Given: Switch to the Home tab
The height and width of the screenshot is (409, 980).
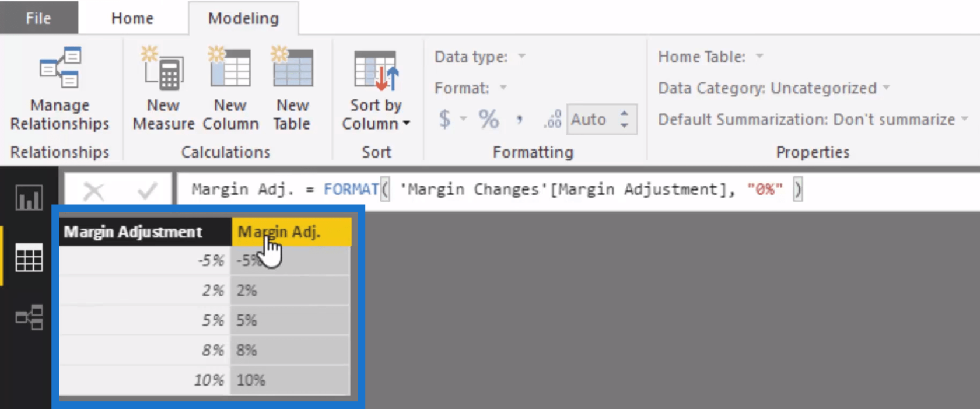Looking at the screenshot, I should [x=132, y=18].
